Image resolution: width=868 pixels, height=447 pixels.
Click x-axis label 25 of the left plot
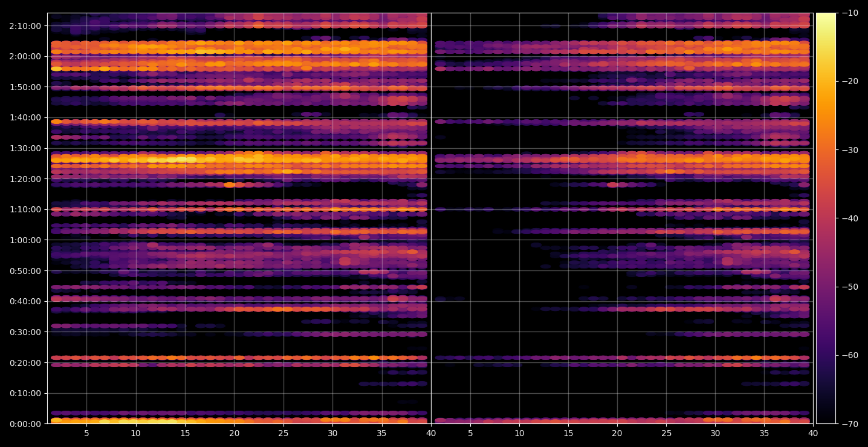tap(283, 434)
